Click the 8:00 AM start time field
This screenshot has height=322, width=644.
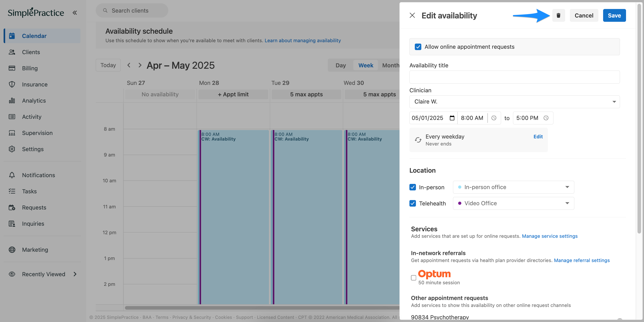[x=473, y=118]
